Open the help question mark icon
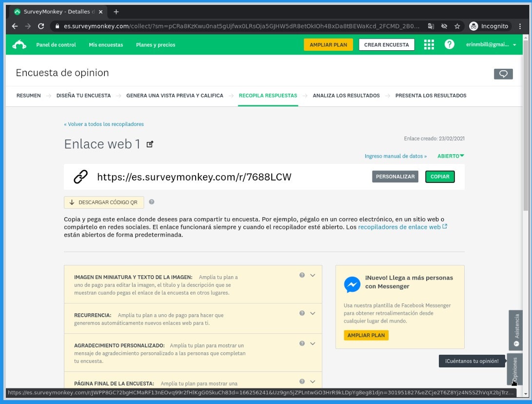 pos(449,44)
